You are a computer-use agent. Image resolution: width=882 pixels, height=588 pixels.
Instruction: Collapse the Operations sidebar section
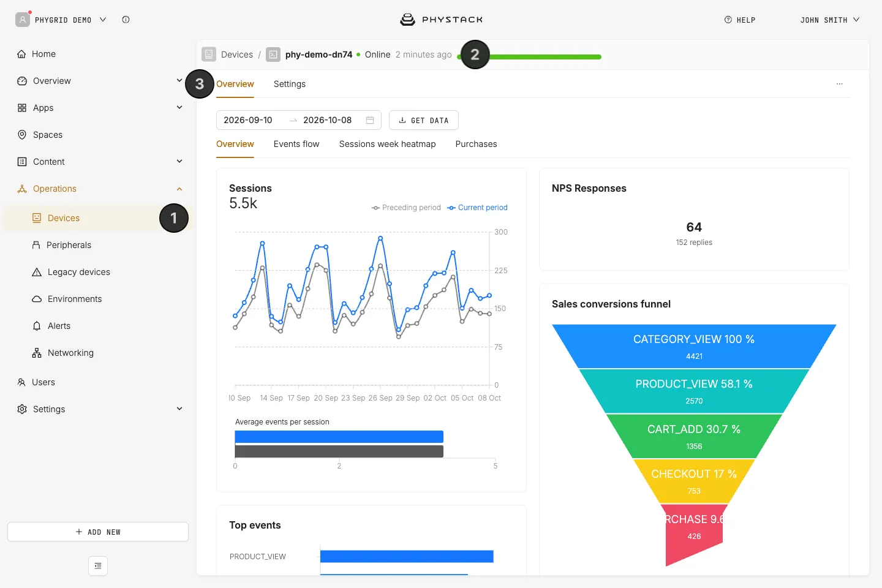tap(179, 189)
